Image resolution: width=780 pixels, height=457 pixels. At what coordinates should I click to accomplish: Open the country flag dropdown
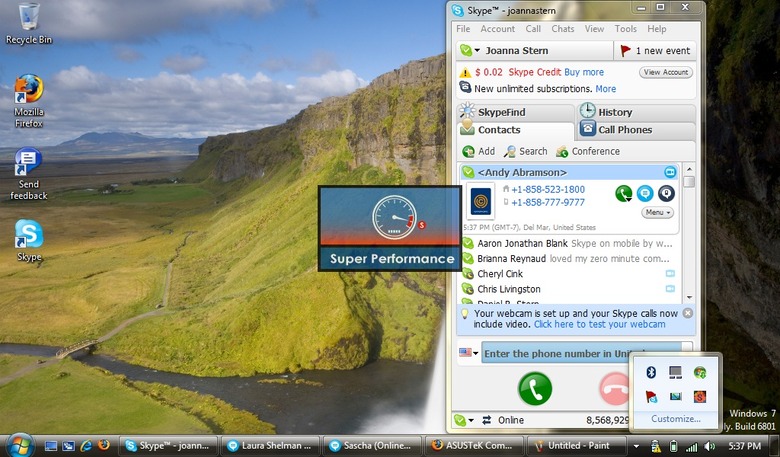468,353
